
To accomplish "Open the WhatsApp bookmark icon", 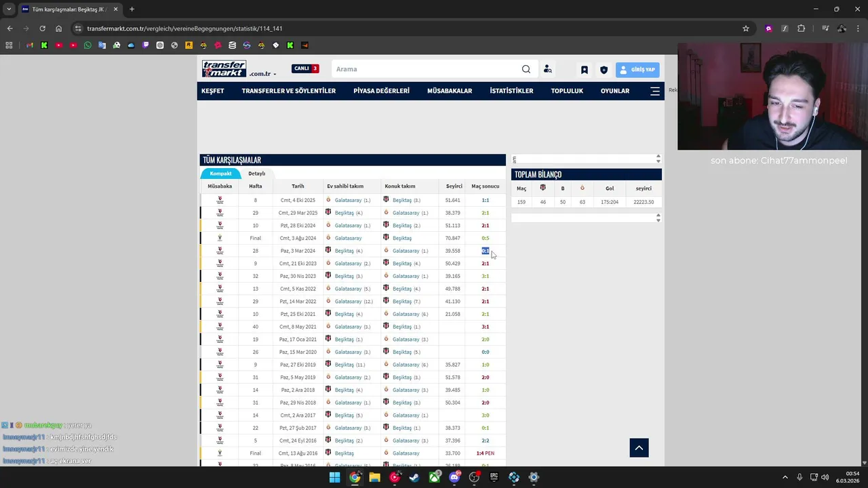I will [x=87, y=45].
